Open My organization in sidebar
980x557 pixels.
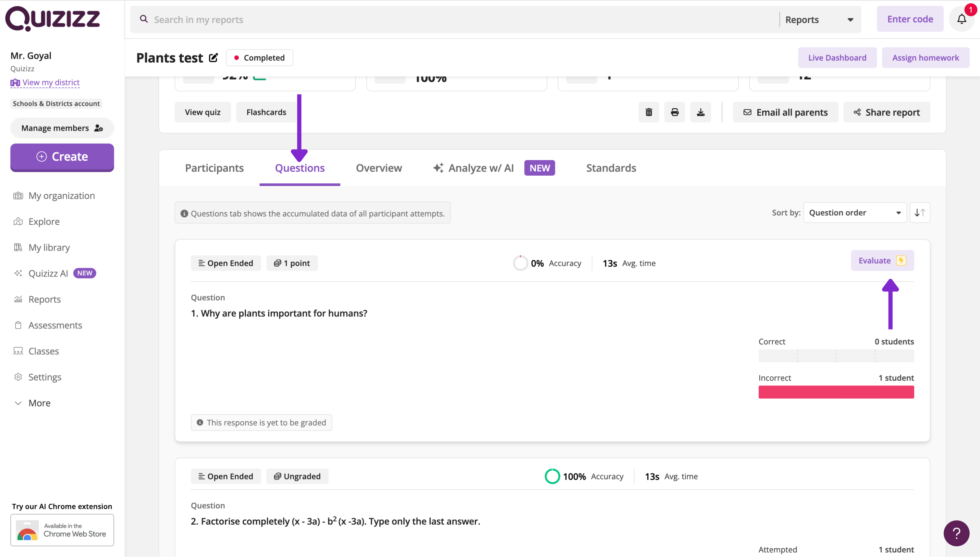pyautogui.click(x=62, y=196)
